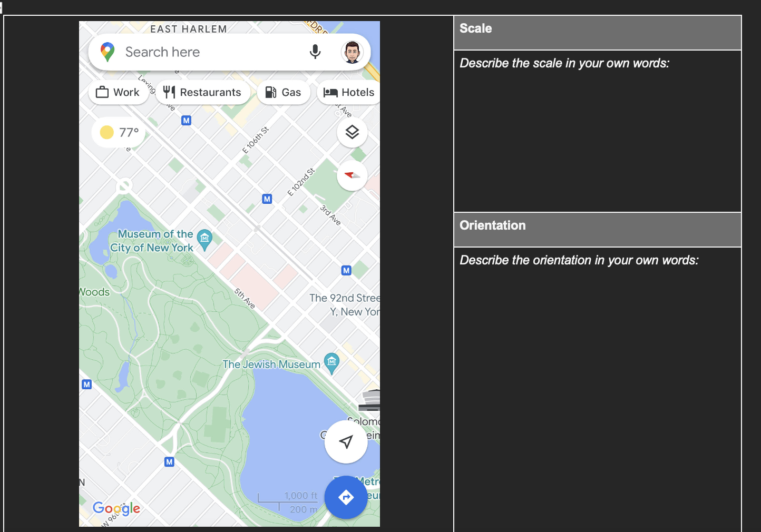Tap the my-location arrow button
761x532 pixels.
pos(346,442)
